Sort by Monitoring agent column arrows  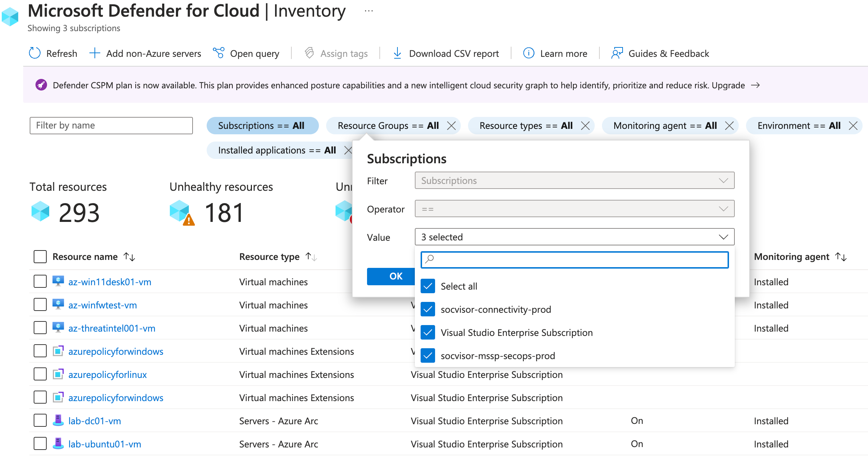841,257
